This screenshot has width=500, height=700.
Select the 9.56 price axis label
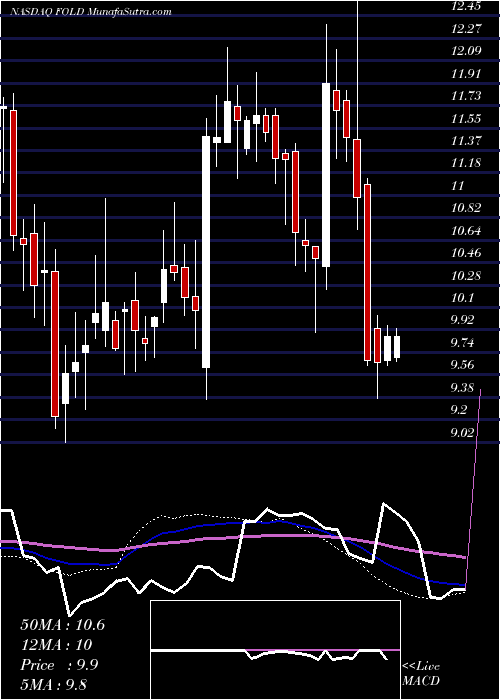tap(464, 365)
